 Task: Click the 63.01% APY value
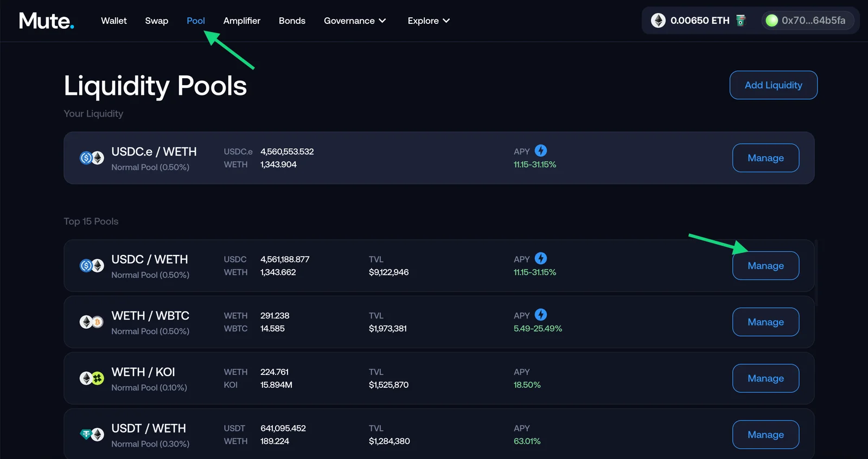point(527,441)
